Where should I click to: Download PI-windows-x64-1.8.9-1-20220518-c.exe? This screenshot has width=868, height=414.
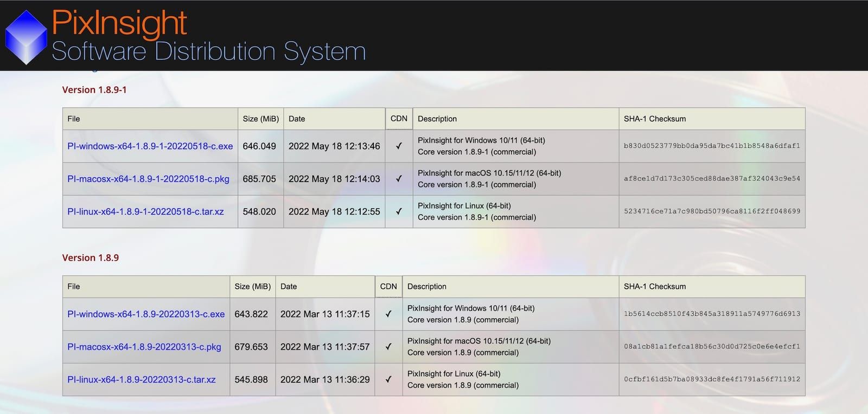point(150,146)
